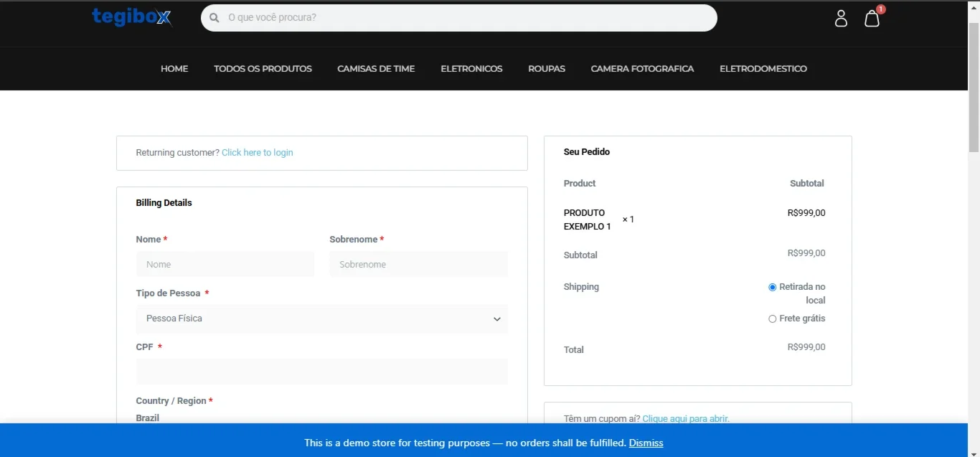Open the Tipo de Pessoa dropdown
This screenshot has height=457, width=980.
[322, 319]
